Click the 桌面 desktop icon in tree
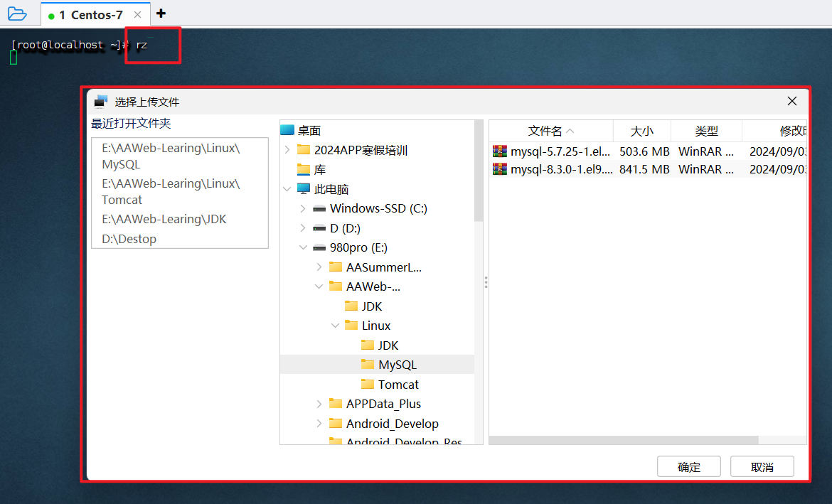The width and height of the screenshot is (832, 504). (287, 130)
